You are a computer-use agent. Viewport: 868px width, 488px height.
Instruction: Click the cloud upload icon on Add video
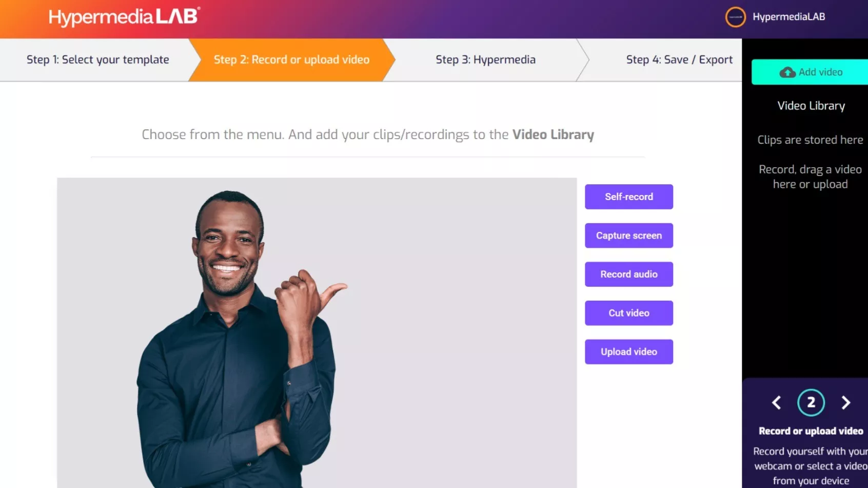[787, 72]
